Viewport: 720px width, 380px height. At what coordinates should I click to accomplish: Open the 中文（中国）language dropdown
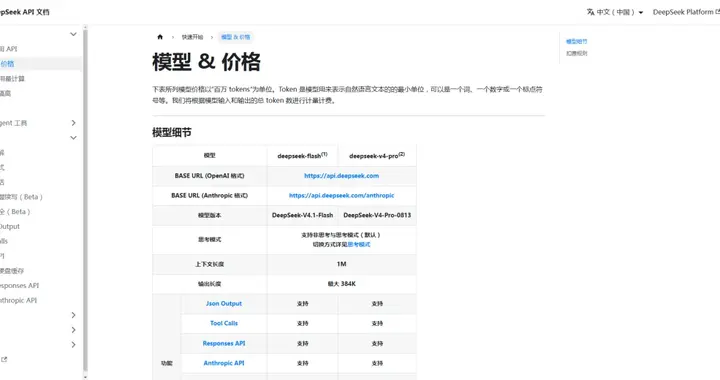coord(615,12)
